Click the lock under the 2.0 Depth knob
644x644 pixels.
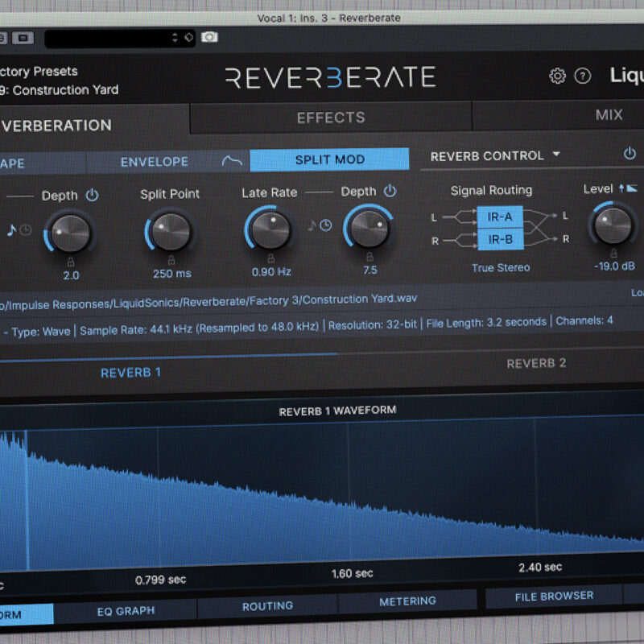(x=71, y=262)
